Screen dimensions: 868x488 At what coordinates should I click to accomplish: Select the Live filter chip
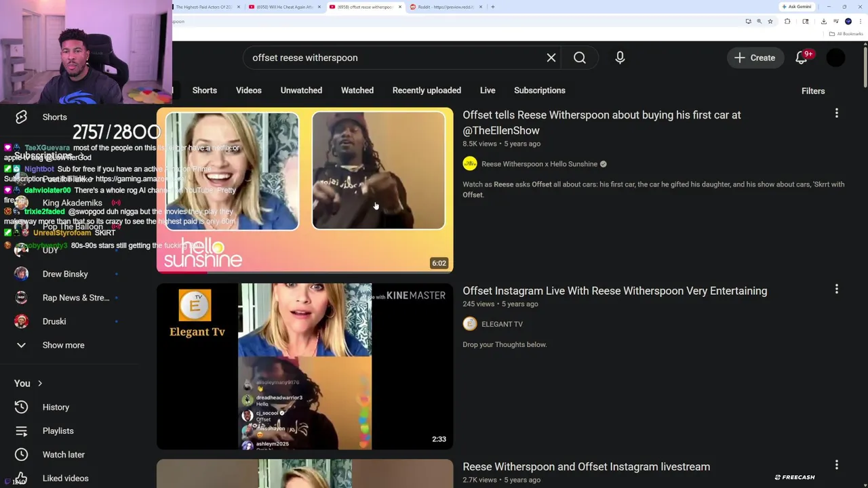point(488,90)
